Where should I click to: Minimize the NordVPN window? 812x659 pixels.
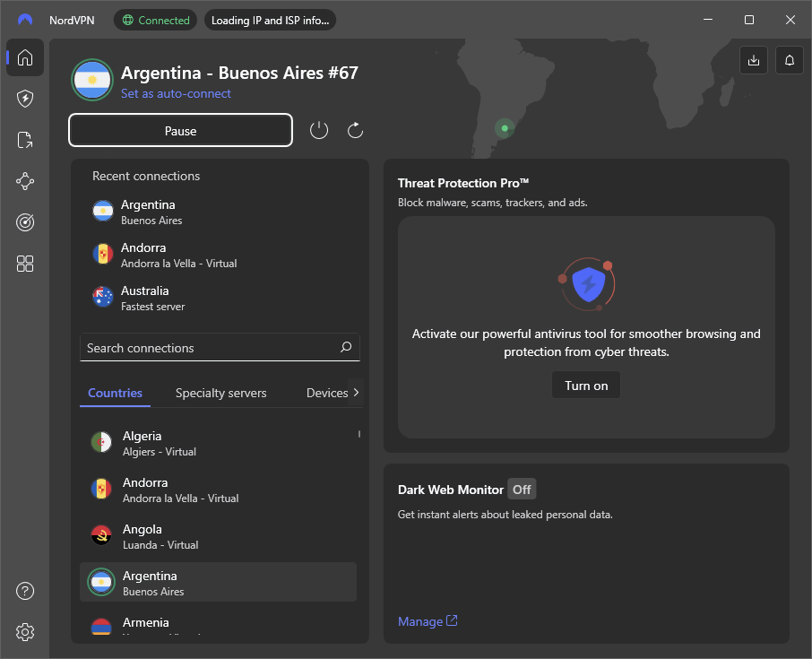click(x=708, y=20)
